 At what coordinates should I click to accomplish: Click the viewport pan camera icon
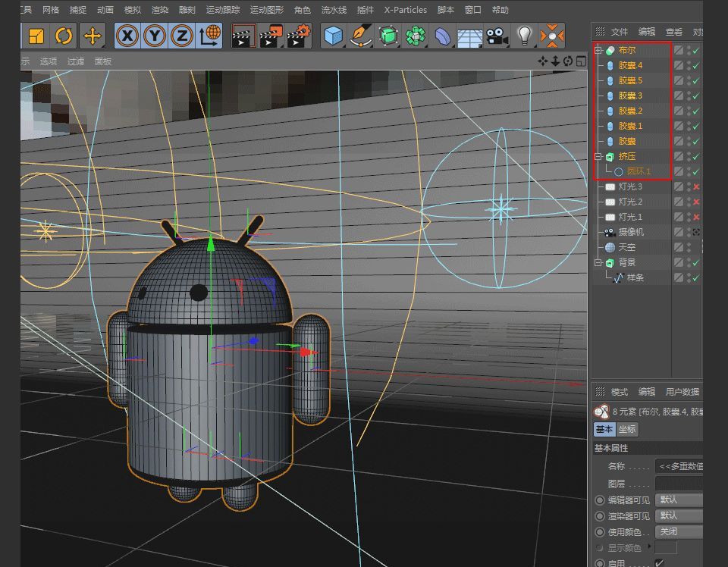(x=543, y=61)
